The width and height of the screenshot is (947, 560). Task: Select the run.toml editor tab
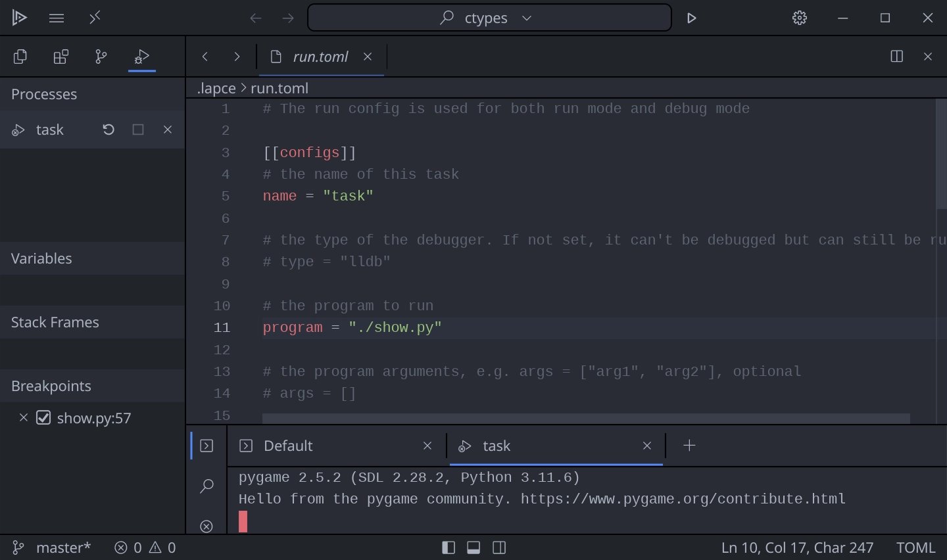coord(320,57)
